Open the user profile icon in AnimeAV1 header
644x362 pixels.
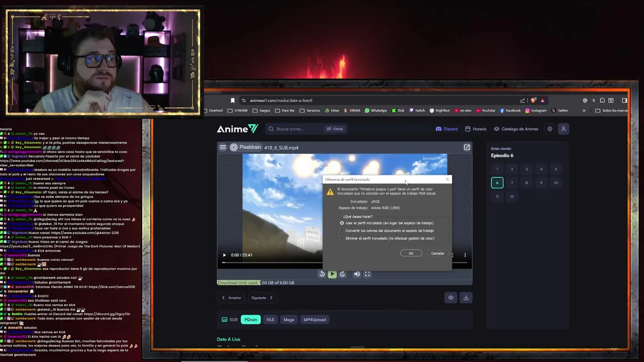(x=563, y=129)
